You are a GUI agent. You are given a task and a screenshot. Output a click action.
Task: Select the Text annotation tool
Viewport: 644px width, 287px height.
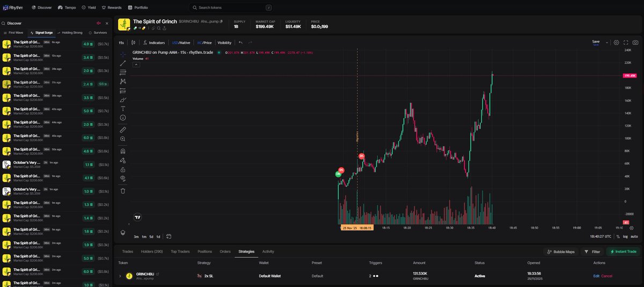(123, 109)
